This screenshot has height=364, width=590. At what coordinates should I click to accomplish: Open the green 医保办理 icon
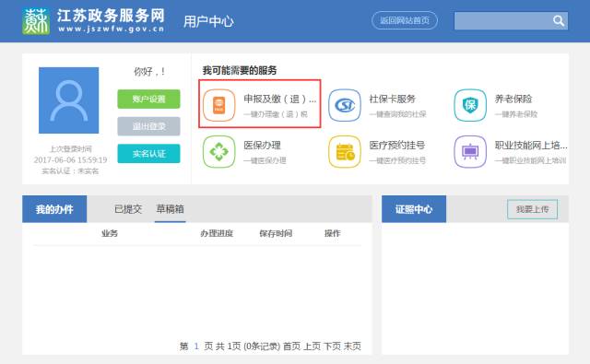[x=219, y=151]
